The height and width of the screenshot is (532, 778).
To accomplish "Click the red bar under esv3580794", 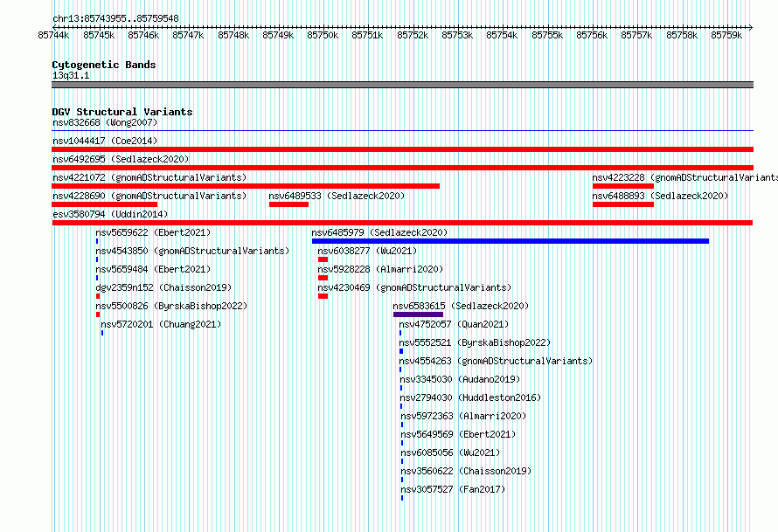I will (402, 223).
